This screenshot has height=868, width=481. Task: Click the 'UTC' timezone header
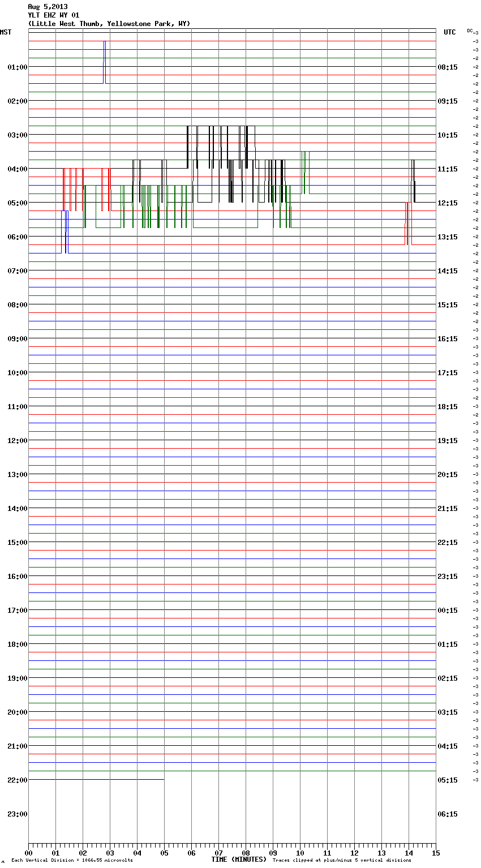[x=449, y=32]
